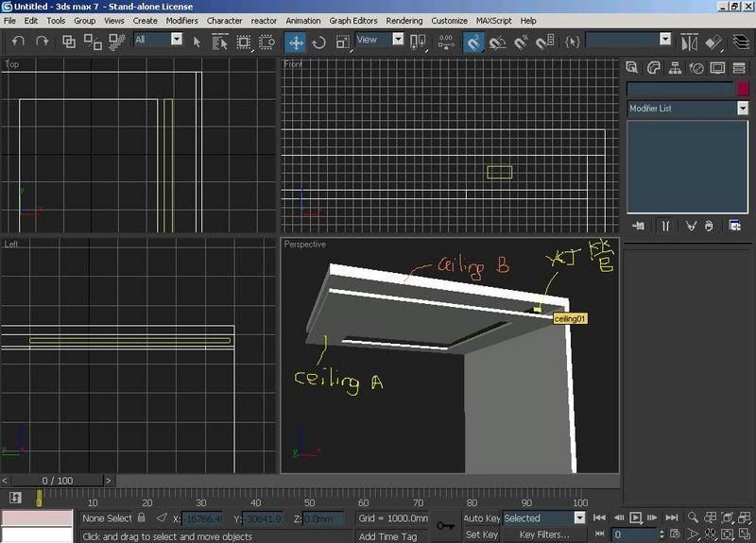
Task: Click the Set Keys key icon
Action: (x=445, y=526)
